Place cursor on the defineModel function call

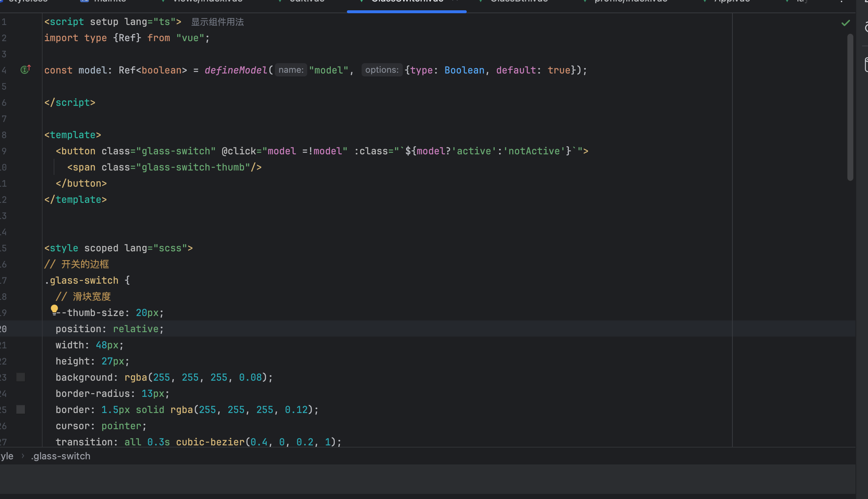(x=236, y=70)
